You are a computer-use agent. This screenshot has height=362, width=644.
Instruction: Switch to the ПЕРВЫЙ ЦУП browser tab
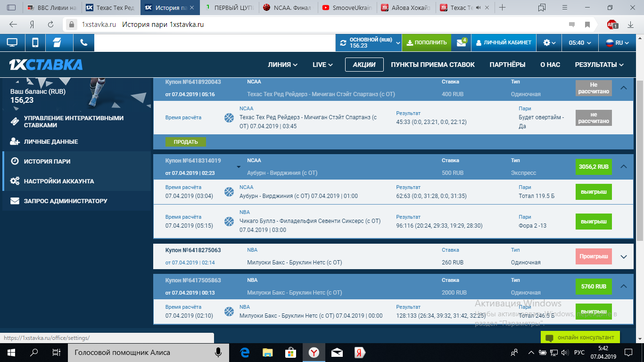(x=228, y=8)
